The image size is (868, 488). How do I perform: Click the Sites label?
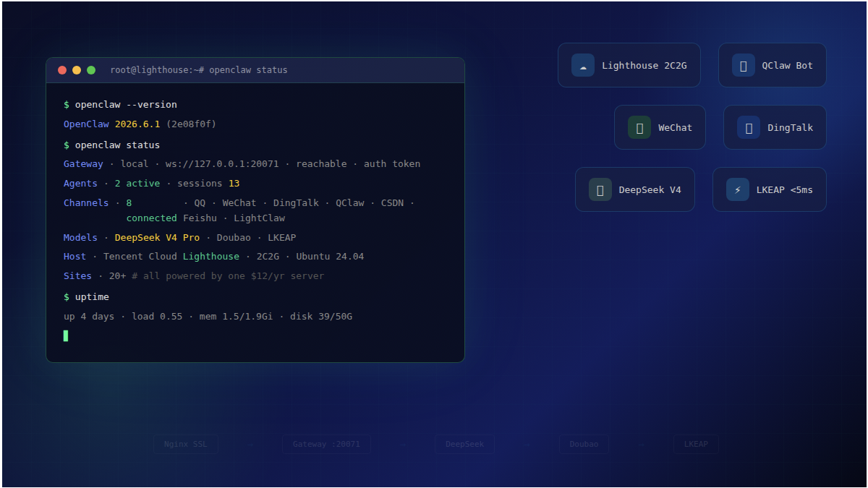coord(77,276)
